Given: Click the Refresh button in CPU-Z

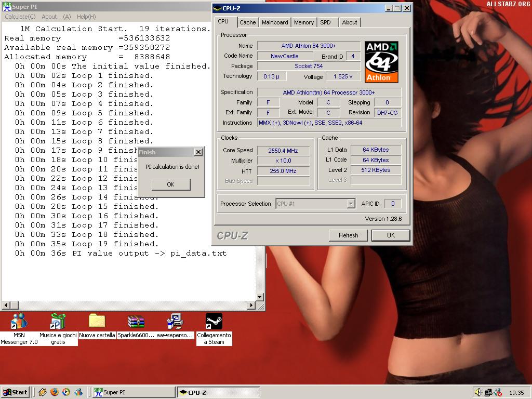Looking at the screenshot, I should tap(348, 235).
